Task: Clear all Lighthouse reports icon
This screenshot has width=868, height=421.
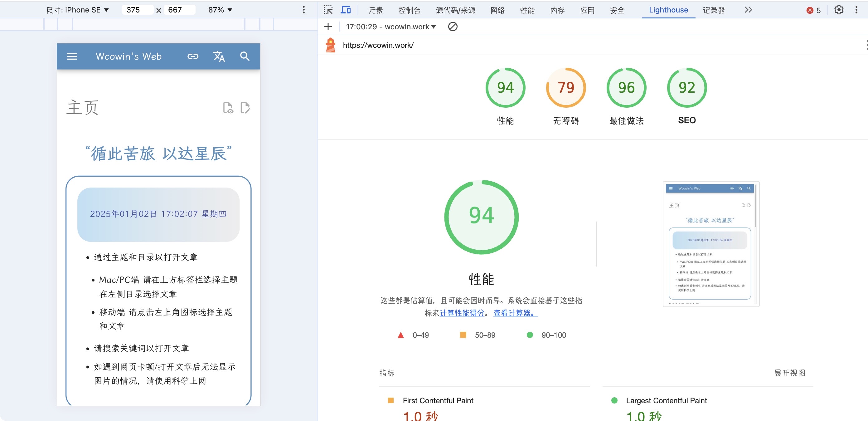Action: pyautogui.click(x=453, y=27)
